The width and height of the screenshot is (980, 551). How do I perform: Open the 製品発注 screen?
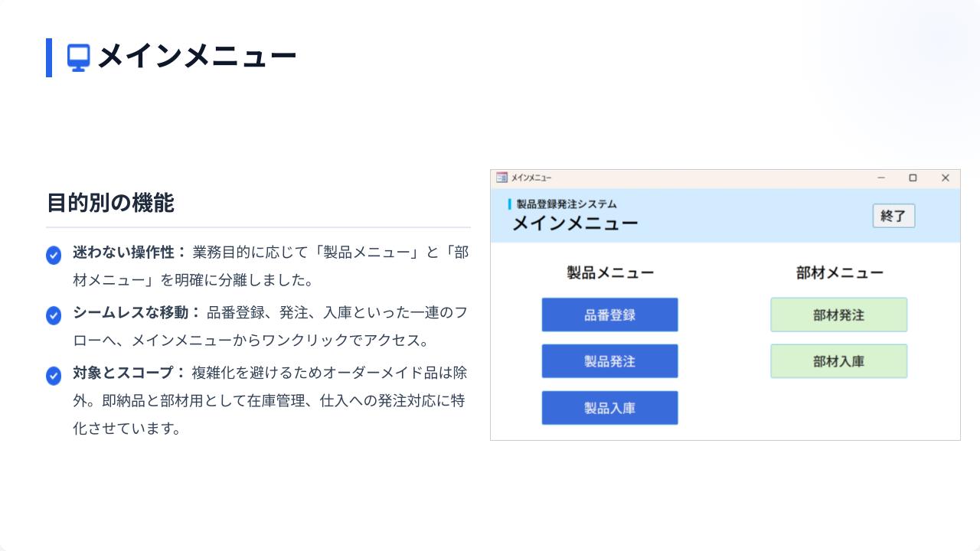609,361
